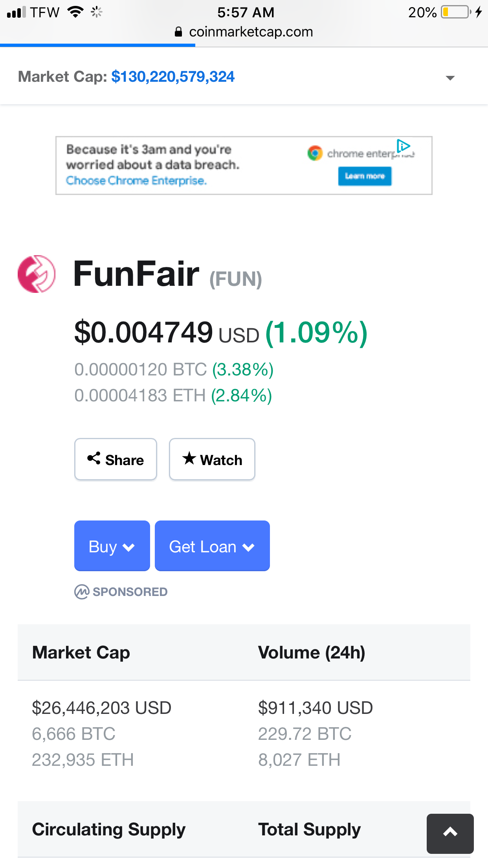Click the CoinMarketCap sponsored logo icon

[82, 592]
